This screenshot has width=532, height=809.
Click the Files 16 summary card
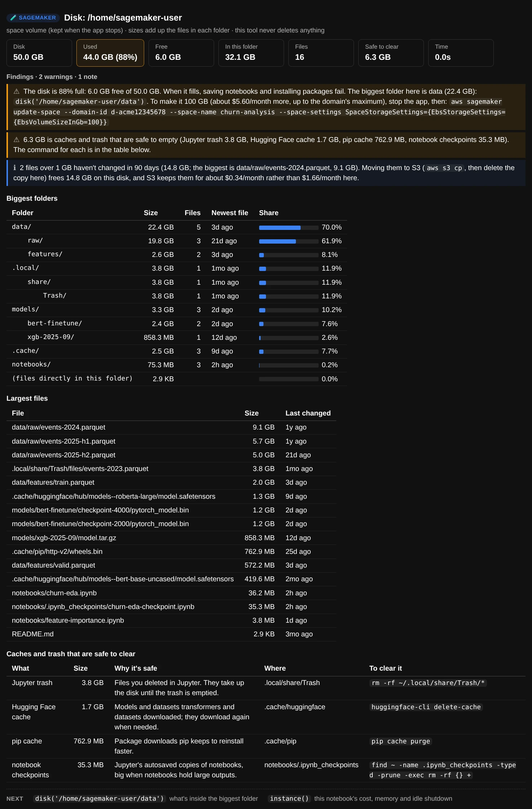(321, 53)
